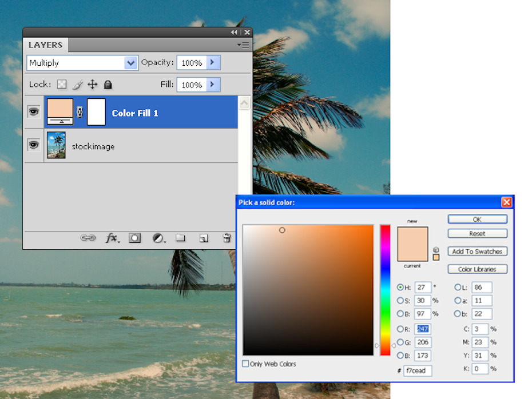Screen dimensions: 532x399
Task: Create a new fill or adjustment layer
Action: (x=158, y=238)
